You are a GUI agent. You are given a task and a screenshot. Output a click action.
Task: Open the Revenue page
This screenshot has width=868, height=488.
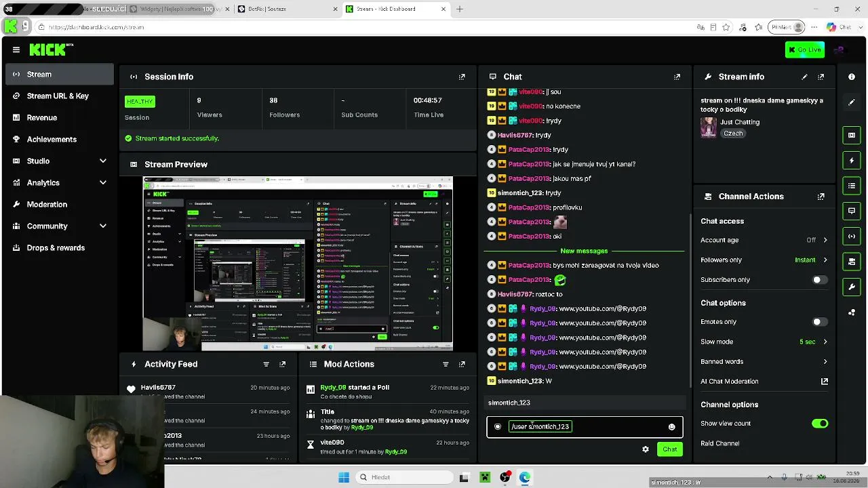60,117
